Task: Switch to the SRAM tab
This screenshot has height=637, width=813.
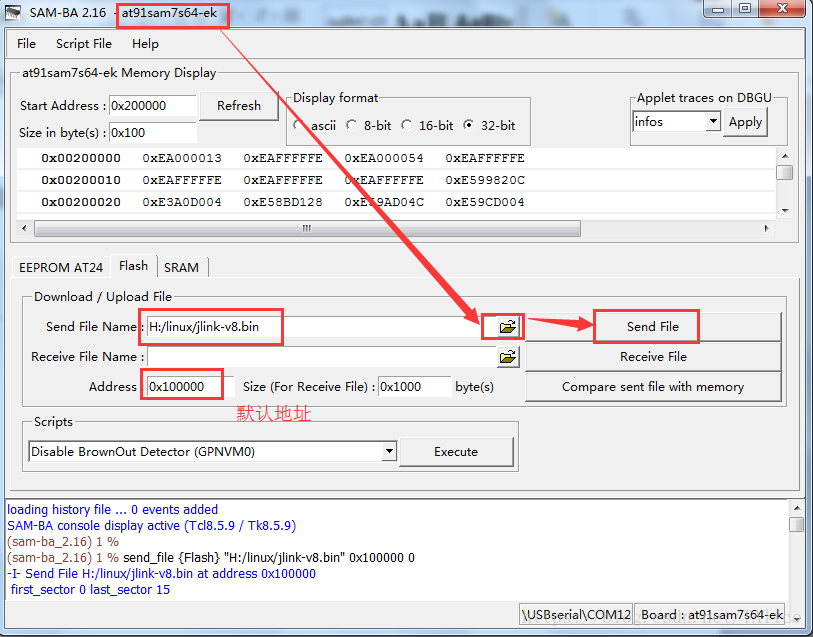Action: coord(181,267)
